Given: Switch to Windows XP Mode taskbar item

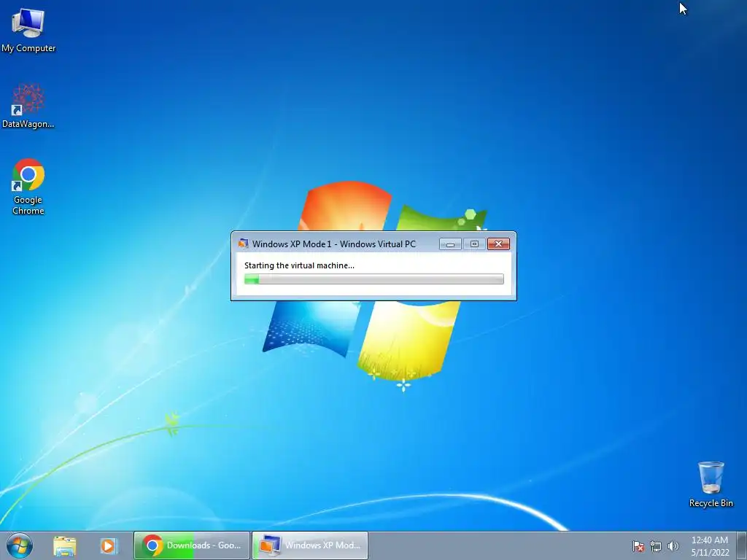Looking at the screenshot, I should tap(309, 545).
